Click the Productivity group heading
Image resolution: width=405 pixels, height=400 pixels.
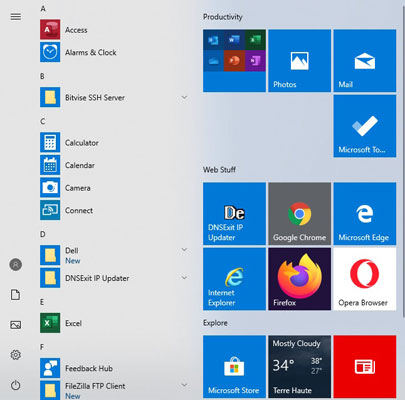223,17
